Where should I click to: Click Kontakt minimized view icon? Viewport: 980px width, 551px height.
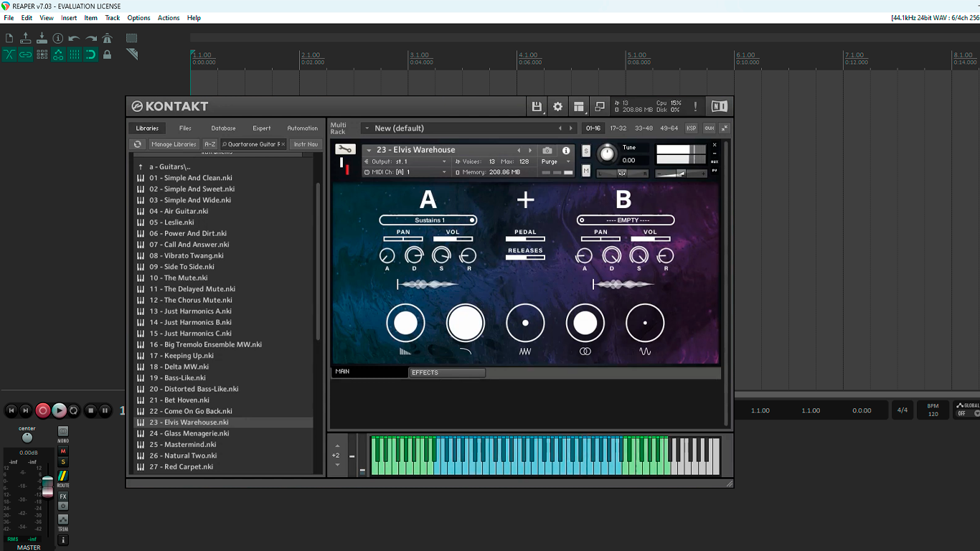click(x=600, y=106)
